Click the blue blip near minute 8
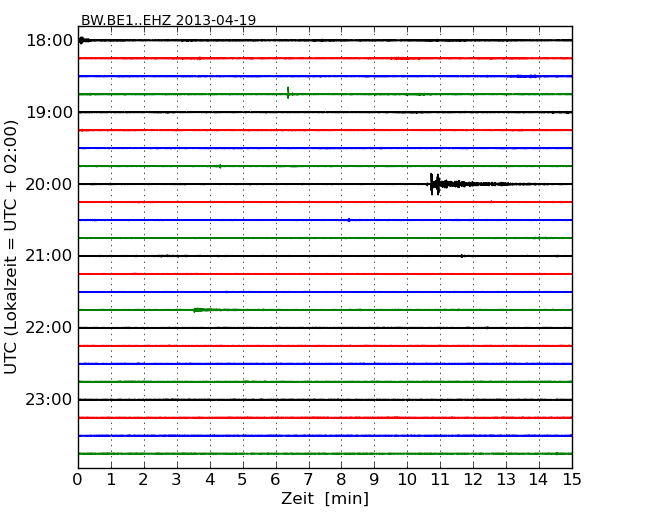The width and height of the screenshot is (650, 520). coord(349,220)
